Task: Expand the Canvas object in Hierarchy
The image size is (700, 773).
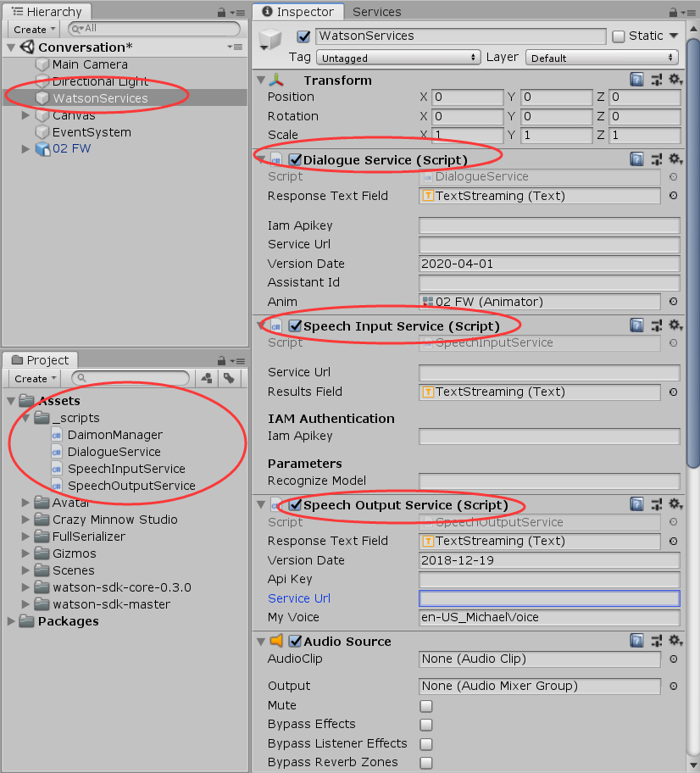Action: point(26,115)
